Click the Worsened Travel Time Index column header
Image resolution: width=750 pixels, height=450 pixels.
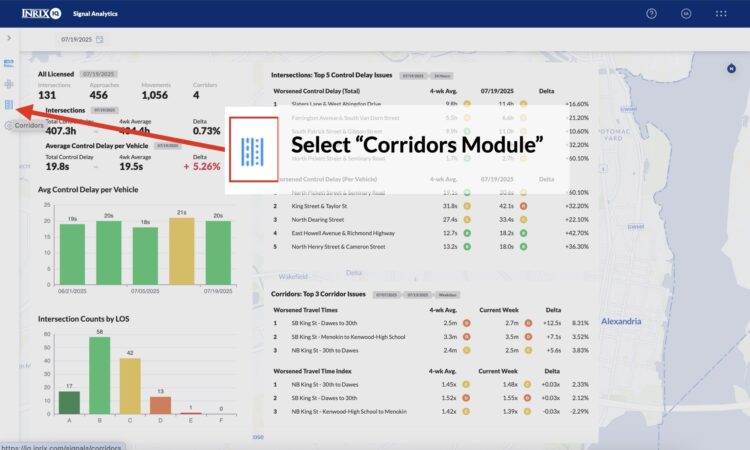pyautogui.click(x=312, y=371)
